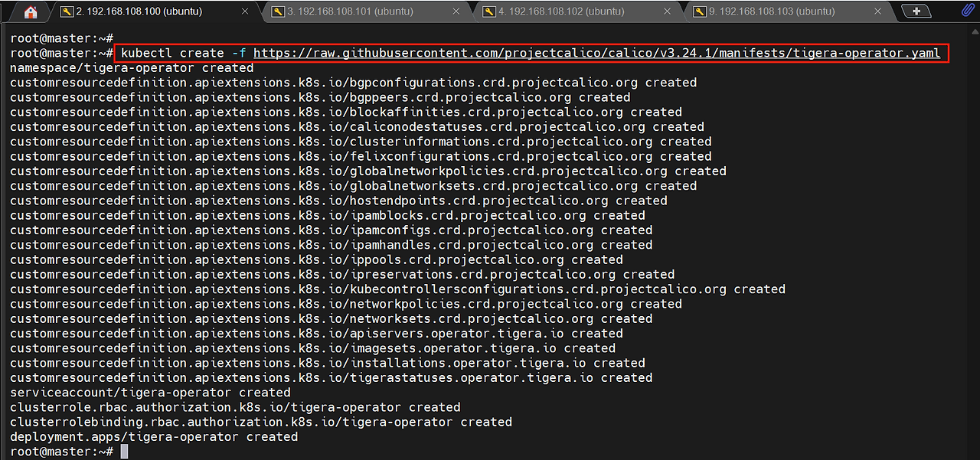Viewport: 980px width, 460px height.
Task: Click the paperclip icon at top right
Action: 969,11
